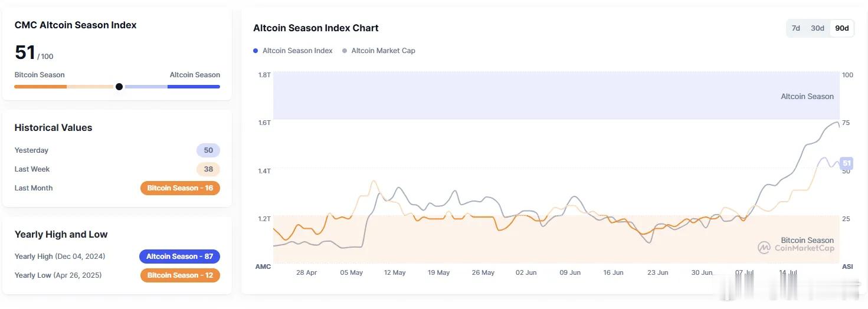Click the 12 May date on x-axis

tap(395, 272)
